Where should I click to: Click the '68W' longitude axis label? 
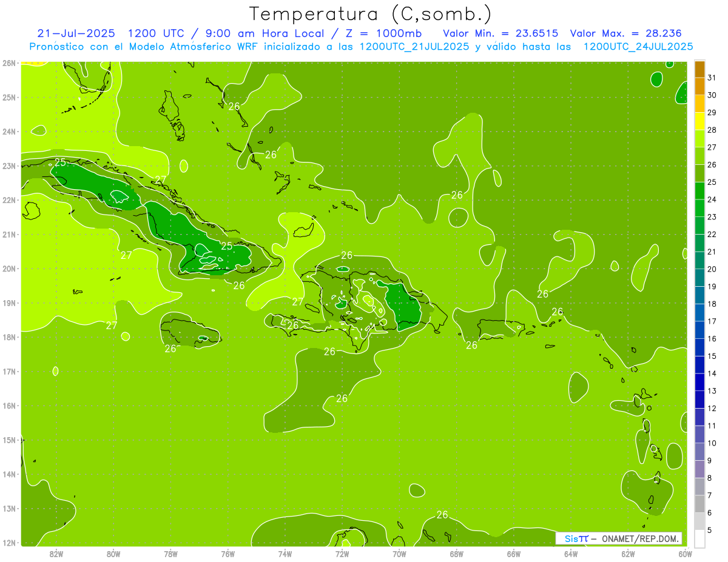coord(457,554)
